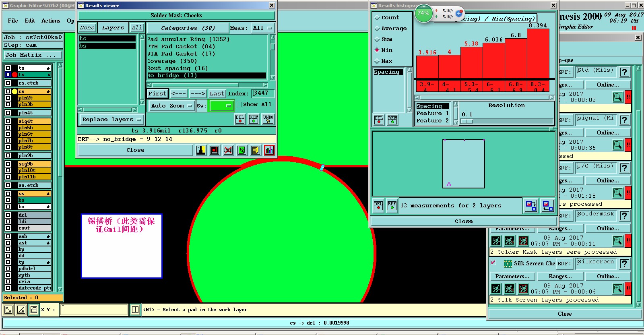Click the zoom home icon at bottom-left
The height and width of the screenshot is (335, 644).
pos(8,310)
